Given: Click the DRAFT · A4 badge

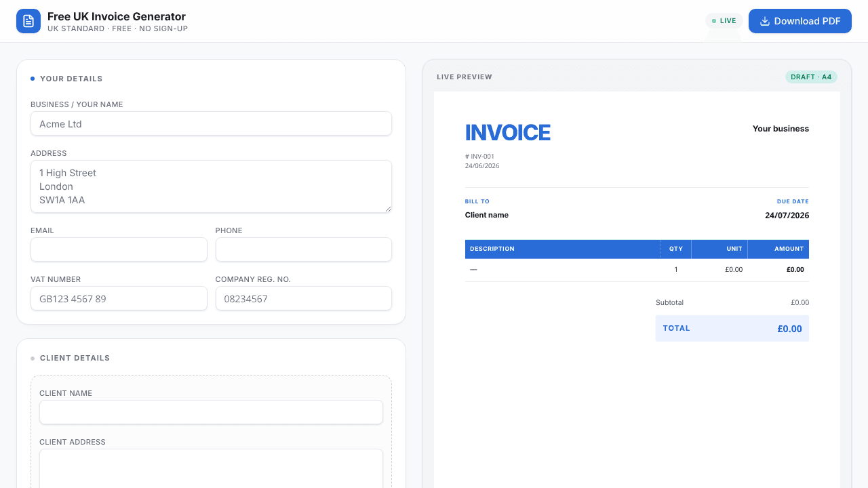Looking at the screenshot, I should click(811, 77).
